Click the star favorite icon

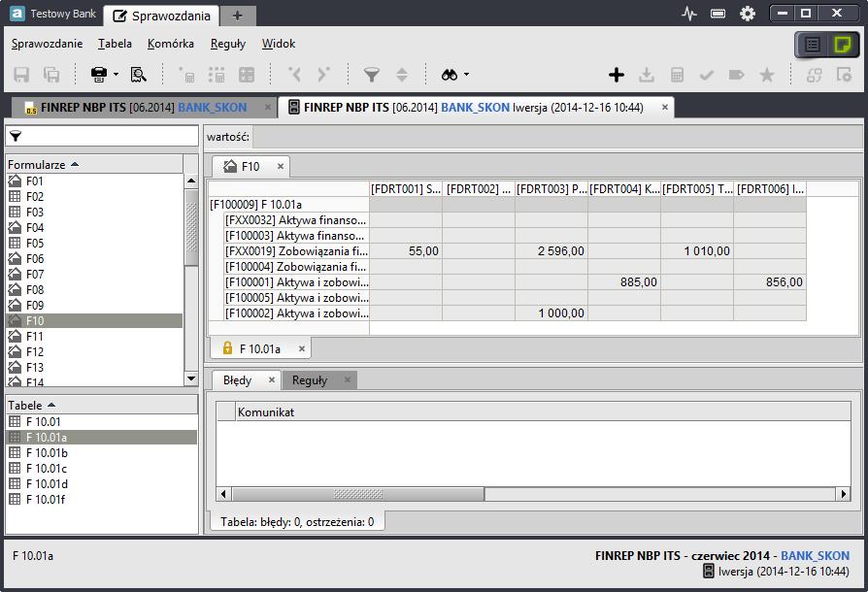point(767,75)
